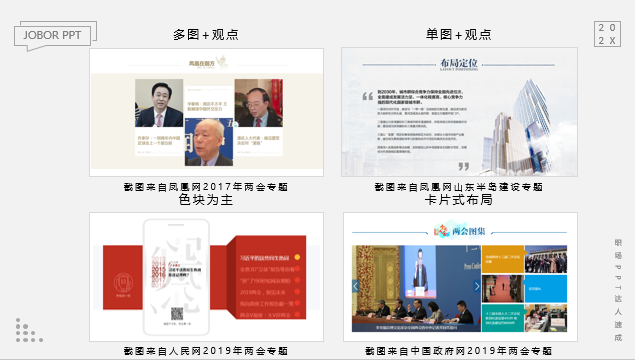Click the 202X year box
This screenshot has height=360, width=635.
click(x=607, y=34)
